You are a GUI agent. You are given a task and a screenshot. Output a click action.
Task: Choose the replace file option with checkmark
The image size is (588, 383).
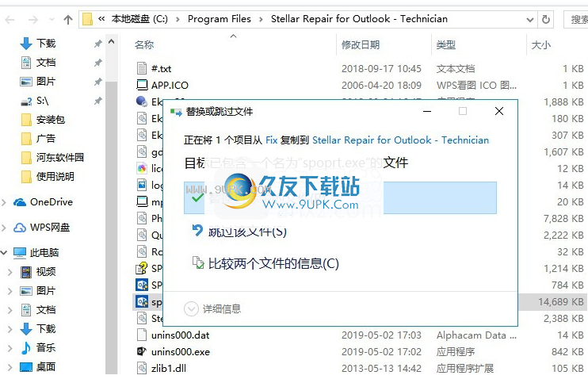[340, 197]
